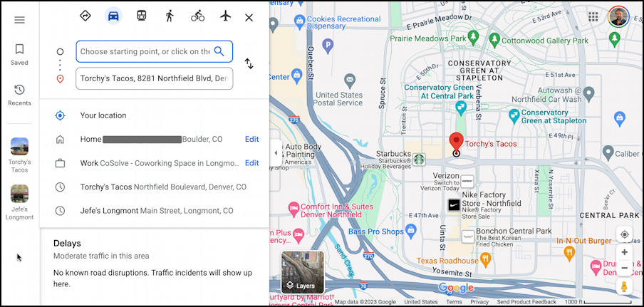Click the Autowash Northfield Car Wash marker
This screenshot has width=644, height=307.
coord(589,93)
